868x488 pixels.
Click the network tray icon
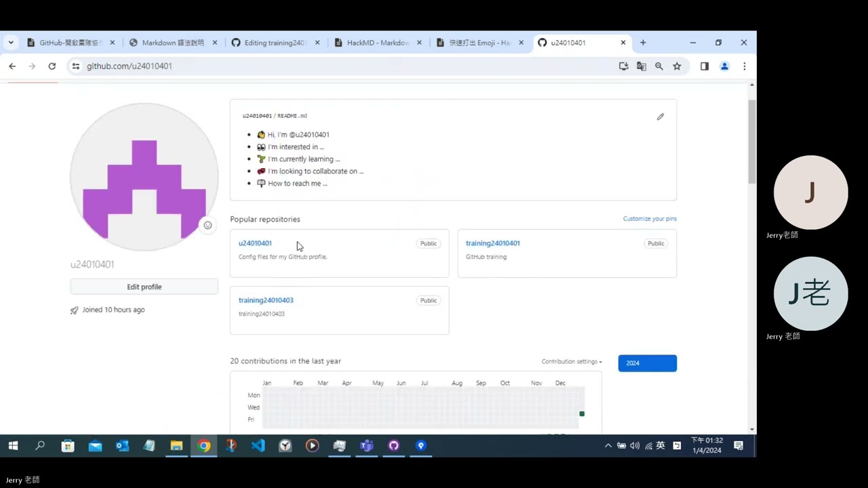tap(648, 446)
